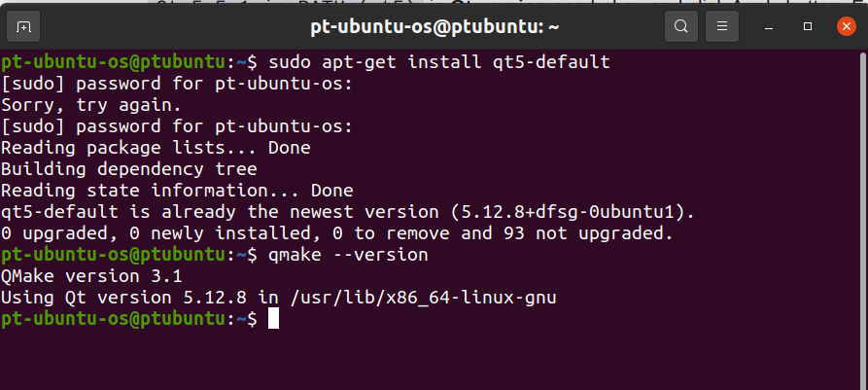868x390 pixels.
Task: Maximize the terminal window
Action: click(808, 26)
